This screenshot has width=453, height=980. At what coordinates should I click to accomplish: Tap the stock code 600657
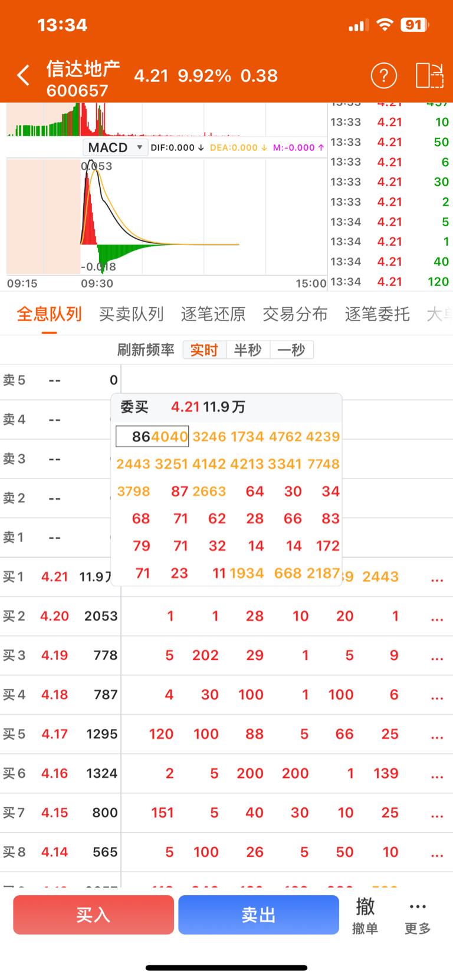77,91
